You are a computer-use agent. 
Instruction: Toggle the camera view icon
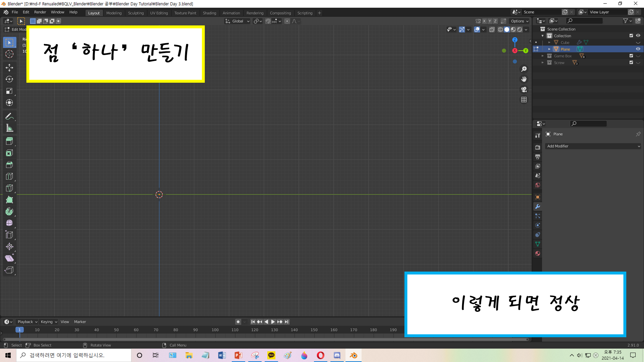(524, 89)
